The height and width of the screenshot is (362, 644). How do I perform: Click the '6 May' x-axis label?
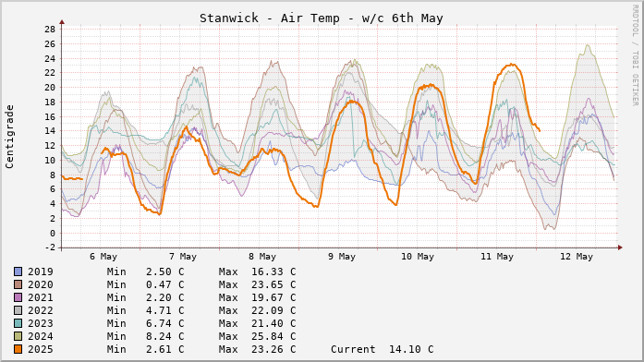point(103,257)
